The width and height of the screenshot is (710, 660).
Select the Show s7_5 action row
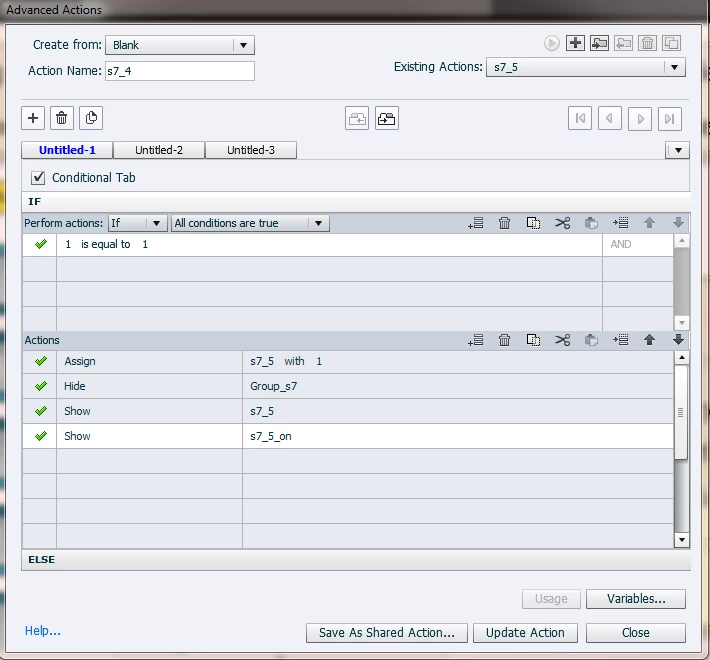pyautogui.click(x=348, y=411)
